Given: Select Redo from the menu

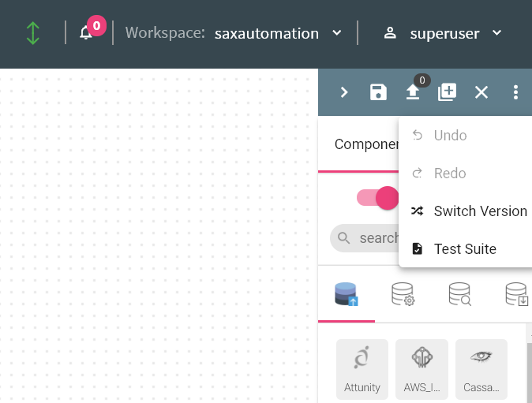Looking at the screenshot, I should click(465, 174).
